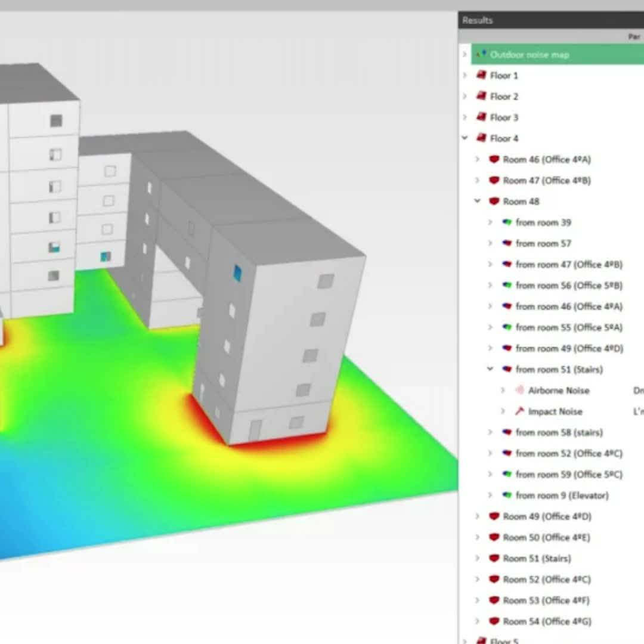Select from room 9 (Elevator)
This screenshot has height=644, width=644.
pyautogui.click(x=562, y=496)
